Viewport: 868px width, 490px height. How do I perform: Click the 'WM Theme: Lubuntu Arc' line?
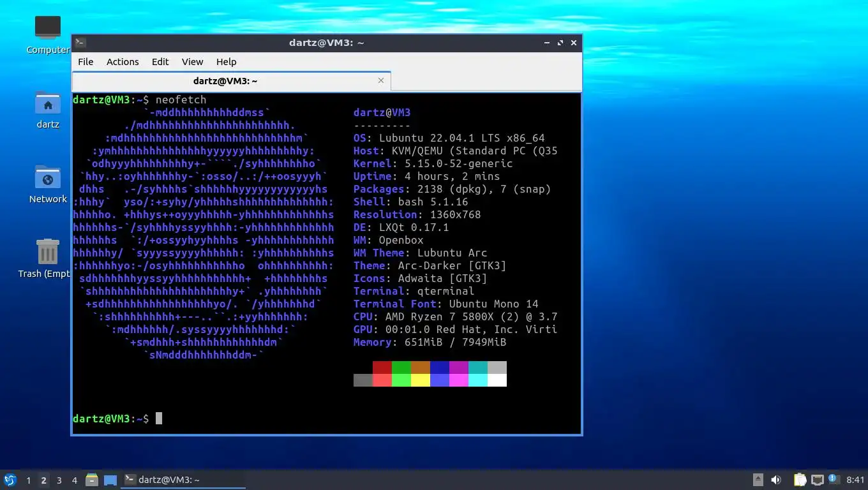tap(421, 253)
